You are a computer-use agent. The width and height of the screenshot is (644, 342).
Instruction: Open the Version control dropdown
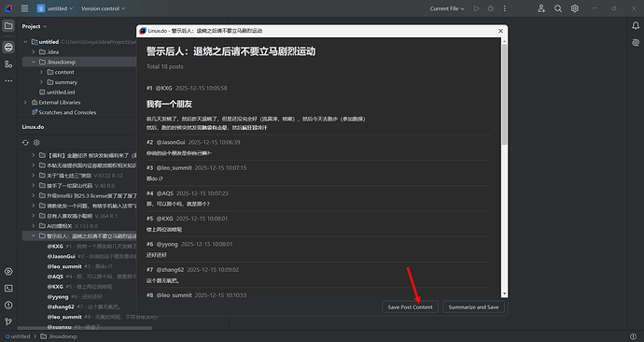pos(103,8)
